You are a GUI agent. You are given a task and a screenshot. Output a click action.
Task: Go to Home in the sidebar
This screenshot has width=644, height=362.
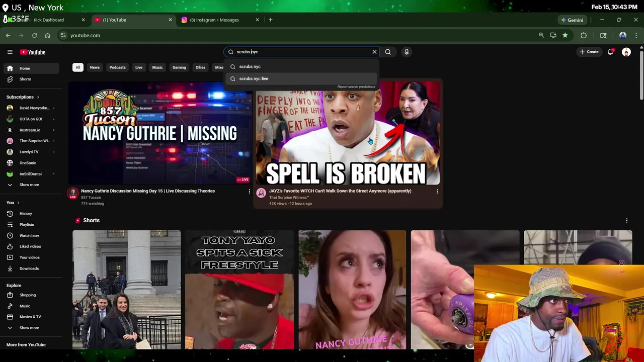30,68
